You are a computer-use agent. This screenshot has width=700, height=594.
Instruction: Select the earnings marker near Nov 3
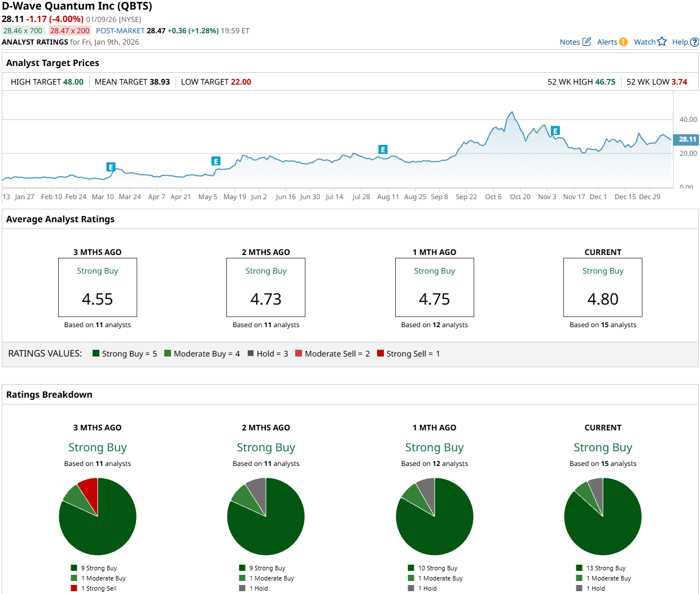pos(555,131)
